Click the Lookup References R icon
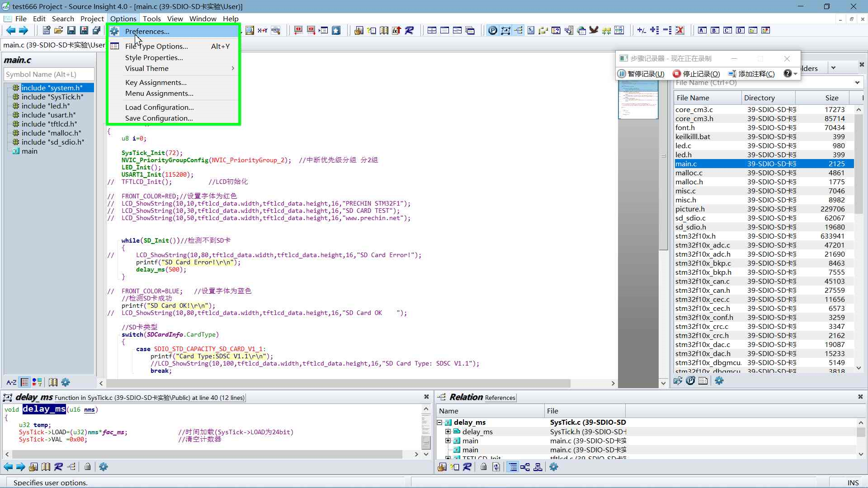 click(x=409, y=30)
